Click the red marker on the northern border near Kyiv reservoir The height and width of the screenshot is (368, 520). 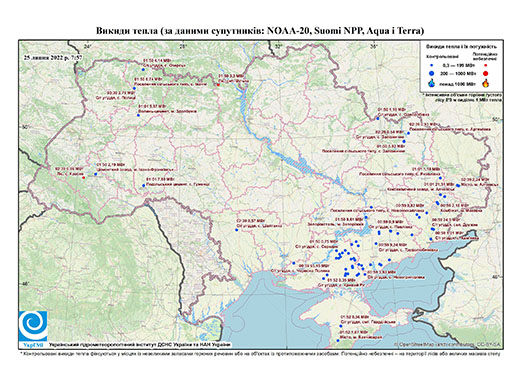(218, 85)
